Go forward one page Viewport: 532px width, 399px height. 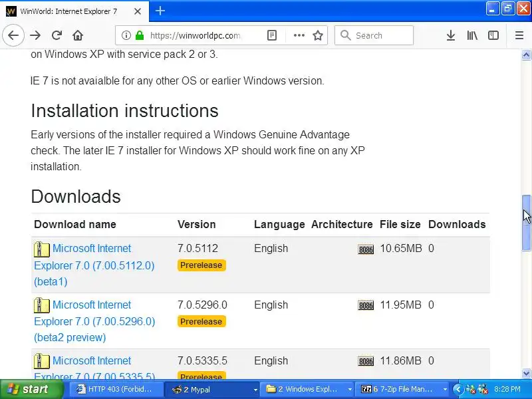[x=35, y=35]
